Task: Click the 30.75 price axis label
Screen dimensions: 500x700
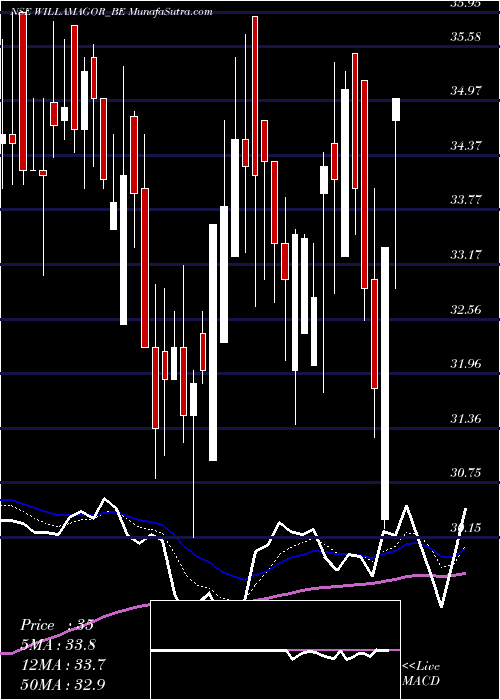Action: (x=466, y=473)
